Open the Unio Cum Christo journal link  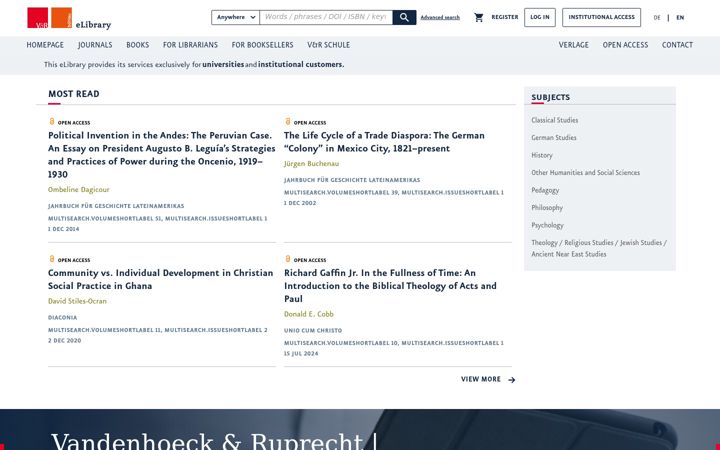pos(313,331)
